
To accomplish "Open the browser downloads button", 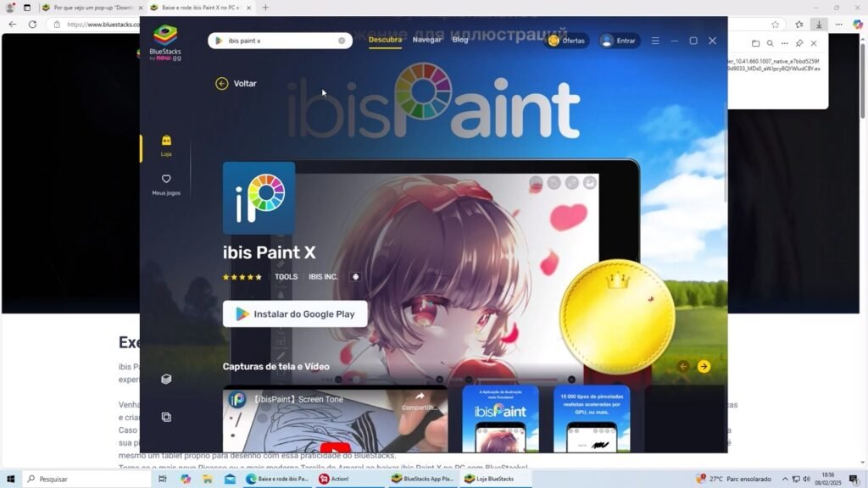I will pos(819,25).
